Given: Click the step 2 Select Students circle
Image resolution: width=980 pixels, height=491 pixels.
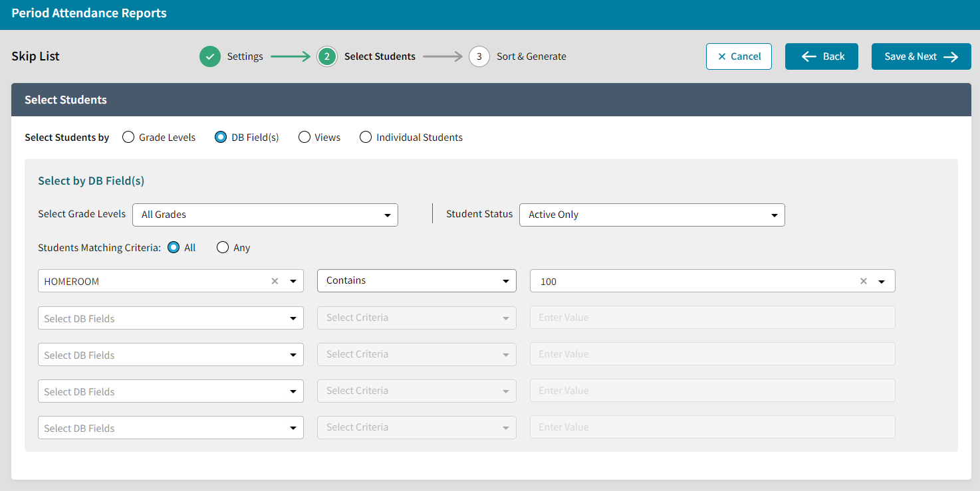Looking at the screenshot, I should click(x=326, y=56).
